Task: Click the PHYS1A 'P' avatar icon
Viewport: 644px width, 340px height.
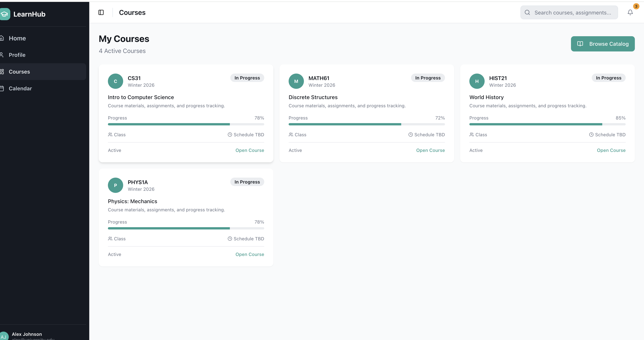Action: [x=115, y=185]
